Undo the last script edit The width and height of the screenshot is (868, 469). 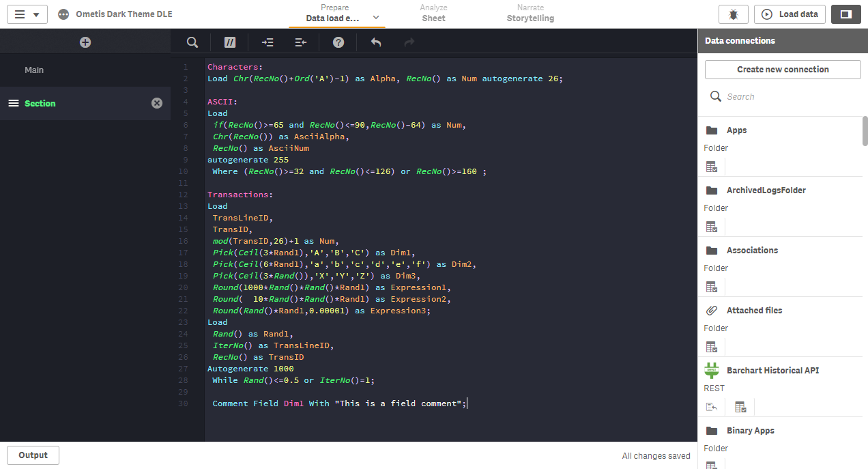pyautogui.click(x=375, y=42)
